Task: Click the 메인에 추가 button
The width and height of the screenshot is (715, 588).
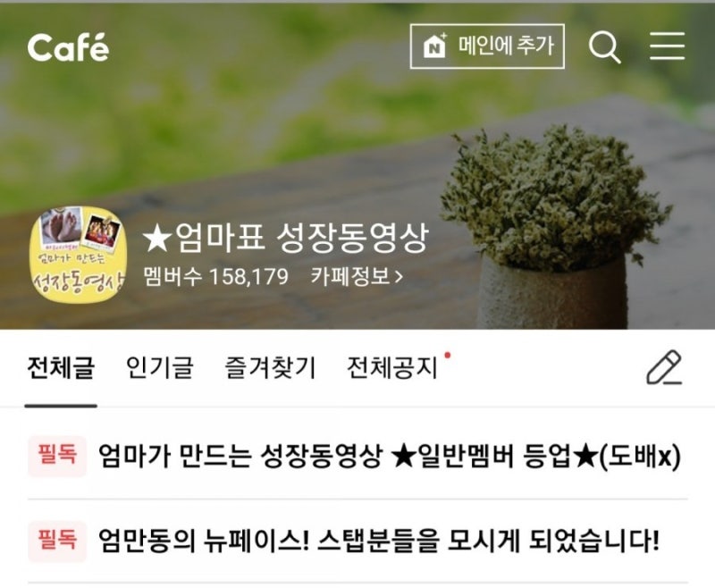Action: click(487, 46)
